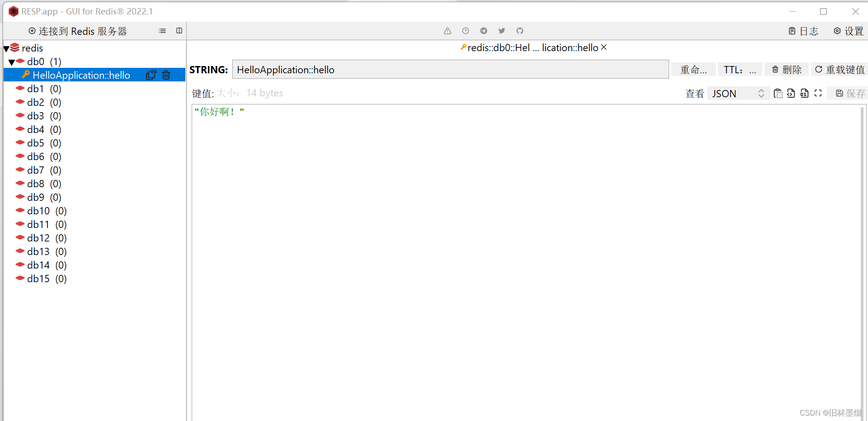Open the warning triangle icon in toolbar
The image size is (868, 421).
448,31
